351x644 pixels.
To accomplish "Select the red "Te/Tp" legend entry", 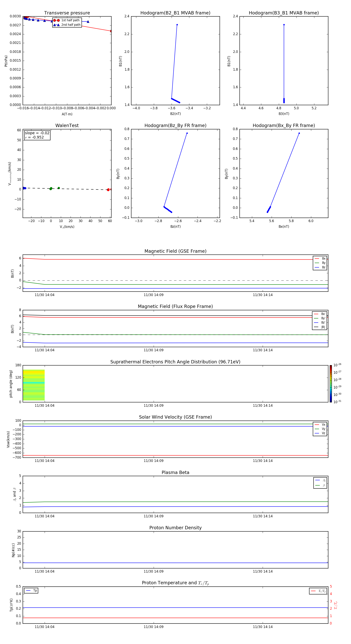I will click(x=318, y=591).
